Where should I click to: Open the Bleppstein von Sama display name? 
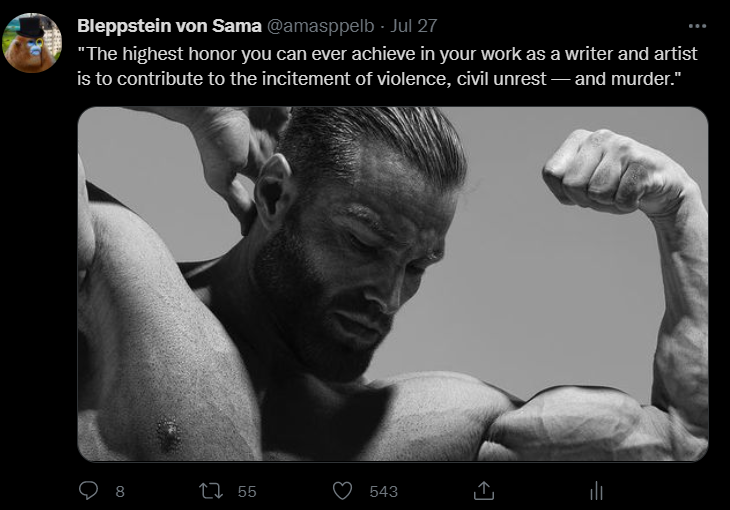point(168,25)
